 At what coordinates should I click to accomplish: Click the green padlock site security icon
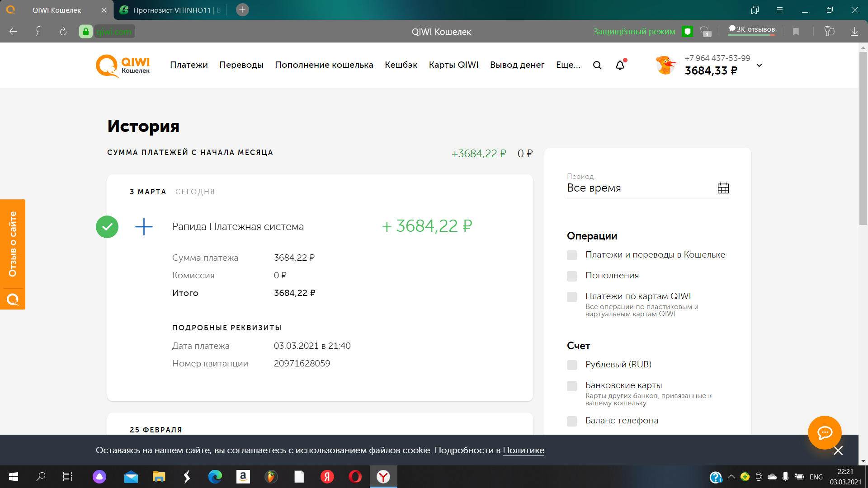[86, 32]
